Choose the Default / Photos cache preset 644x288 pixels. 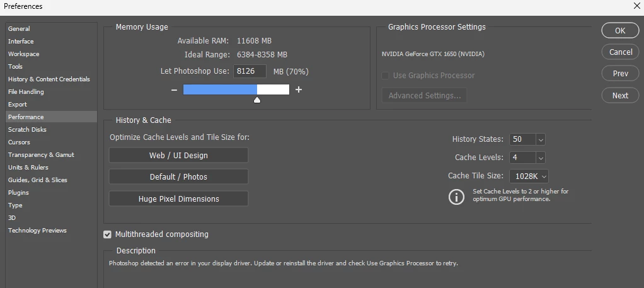tap(178, 177)
